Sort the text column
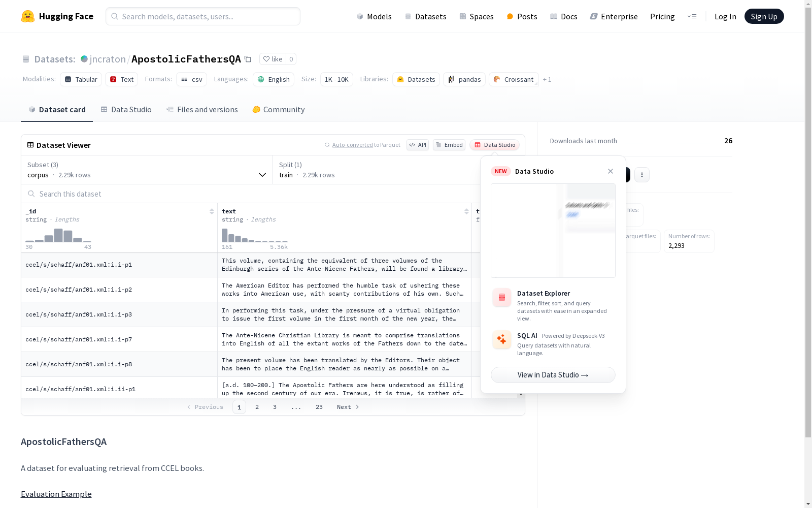812x508 pixels. click(x=466, y=211)
